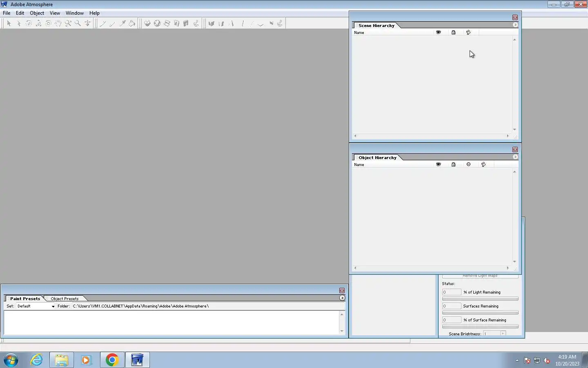The width and height of the screenshot is (588, 368).
Task: Open the Window menu
Action: 75,13
